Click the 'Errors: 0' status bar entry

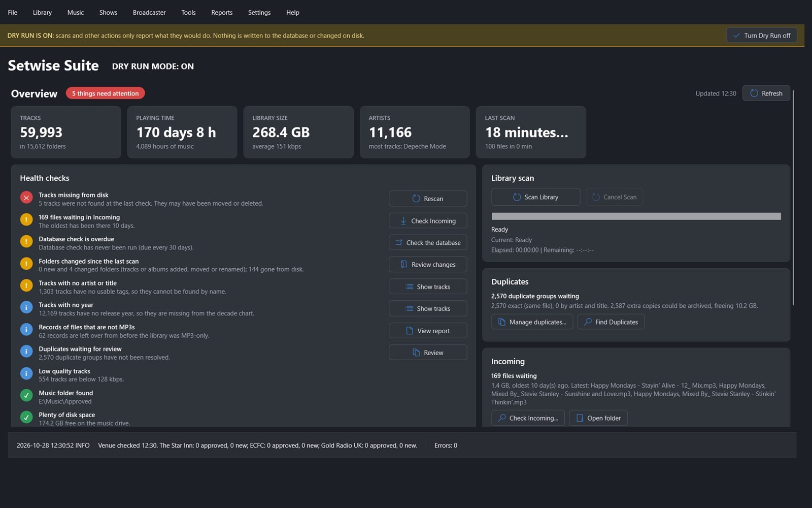(446, 446)
